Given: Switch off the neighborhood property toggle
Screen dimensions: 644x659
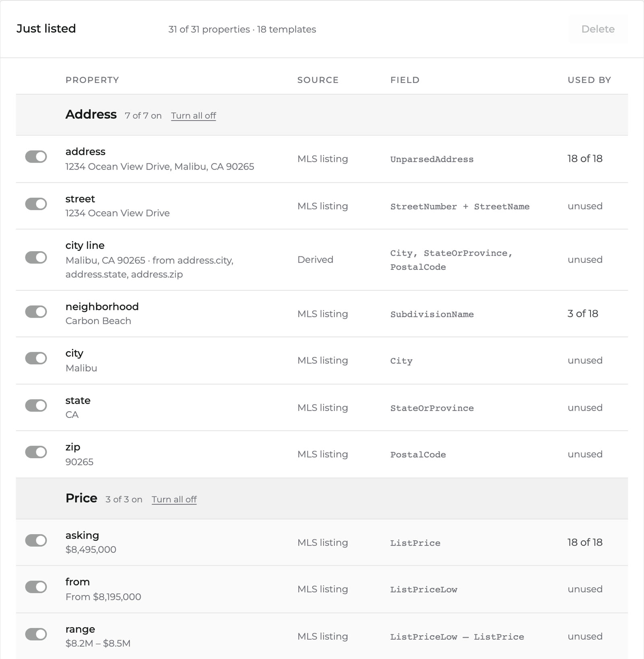Looking at the screenshot, I should pos(36,312).
